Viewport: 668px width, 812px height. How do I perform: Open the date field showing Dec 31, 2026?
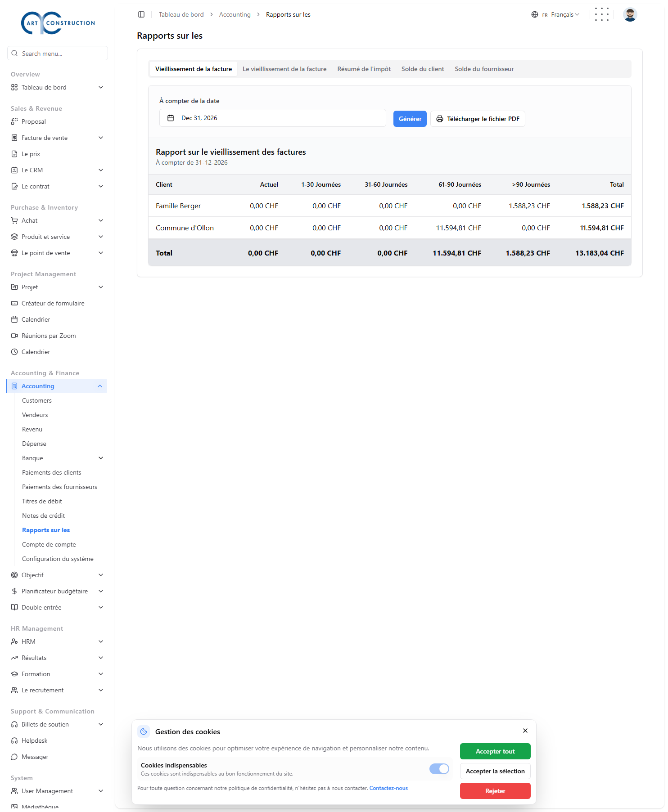coord(273,118)
